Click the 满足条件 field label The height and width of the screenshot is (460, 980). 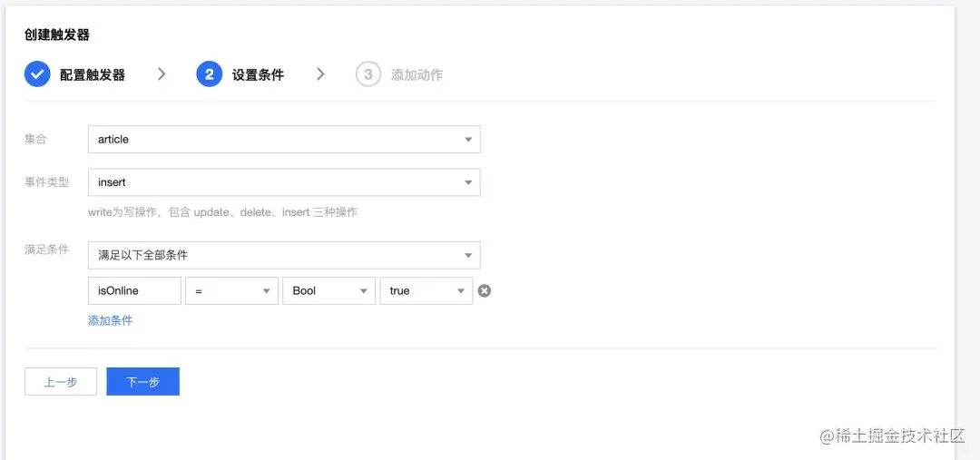click(47, 250)
